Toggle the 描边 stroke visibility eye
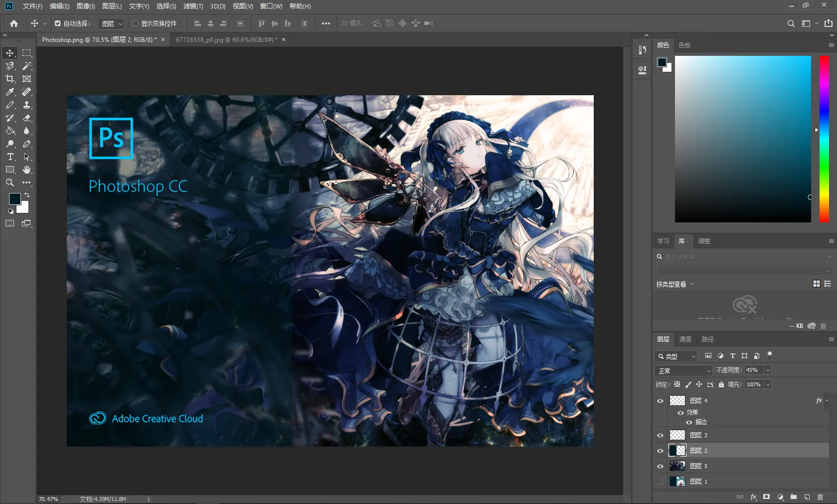Screen dimensions: 837x504 point(689,422)
